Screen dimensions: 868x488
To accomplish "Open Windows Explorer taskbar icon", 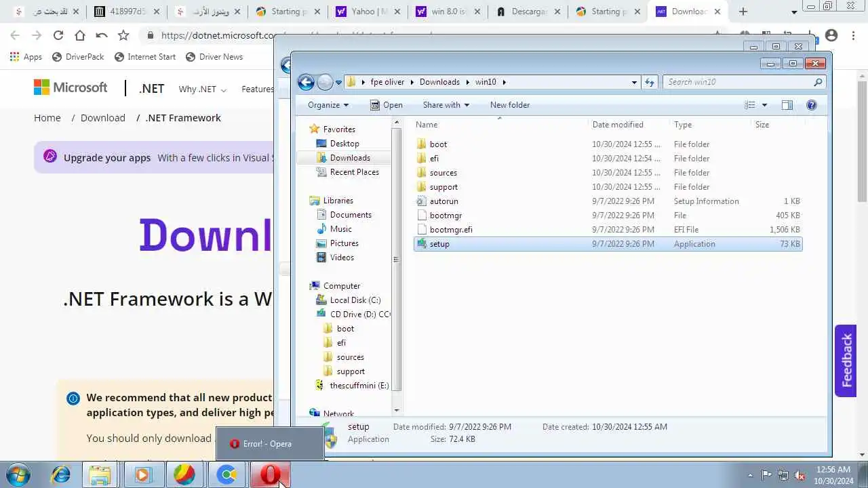I will [x=100, y=474].
